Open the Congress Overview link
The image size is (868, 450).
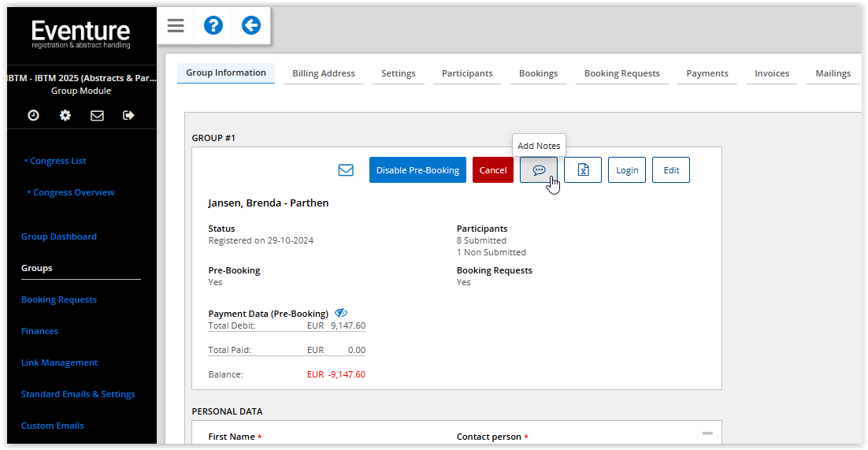(x=73, y=192)
